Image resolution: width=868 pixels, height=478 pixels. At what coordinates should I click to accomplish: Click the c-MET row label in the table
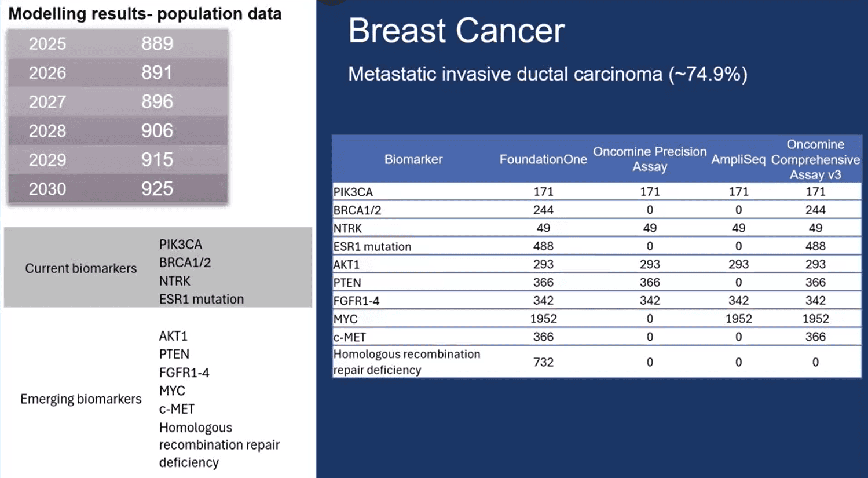click(x=350, y=337)
